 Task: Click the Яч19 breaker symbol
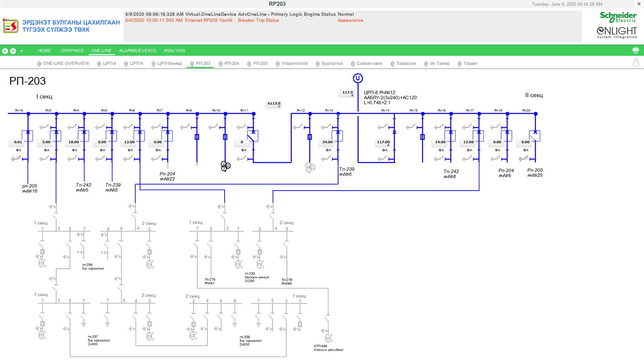(28, 135)
